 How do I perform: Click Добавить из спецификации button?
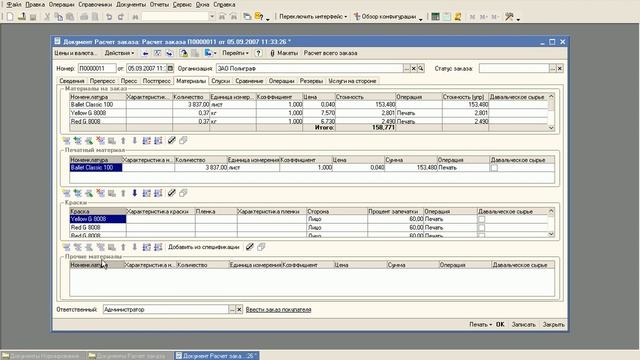203,247
